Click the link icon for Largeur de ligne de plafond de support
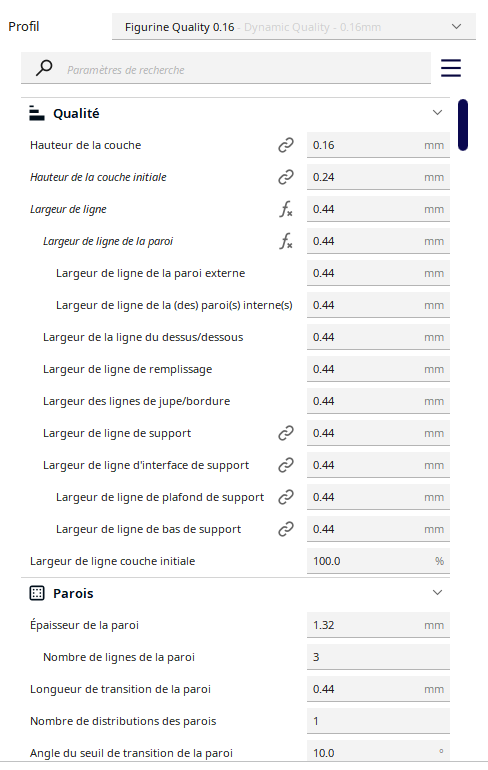 tap(286, 497)
